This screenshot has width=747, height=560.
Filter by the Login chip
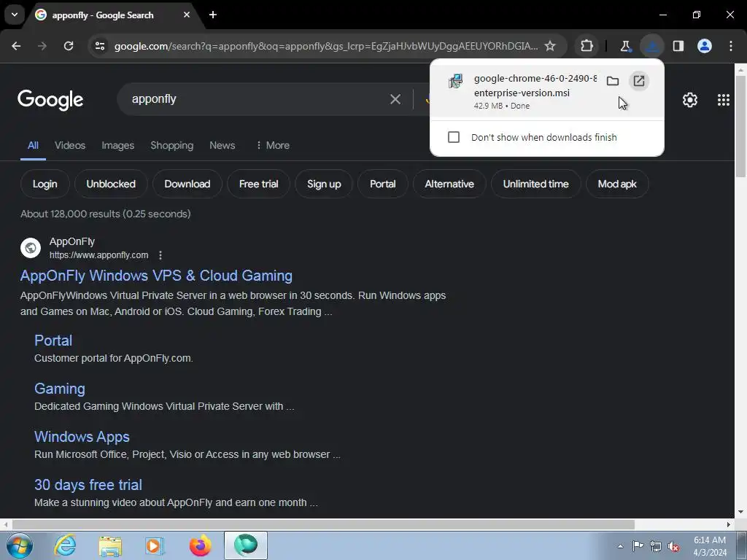(44, 184)
